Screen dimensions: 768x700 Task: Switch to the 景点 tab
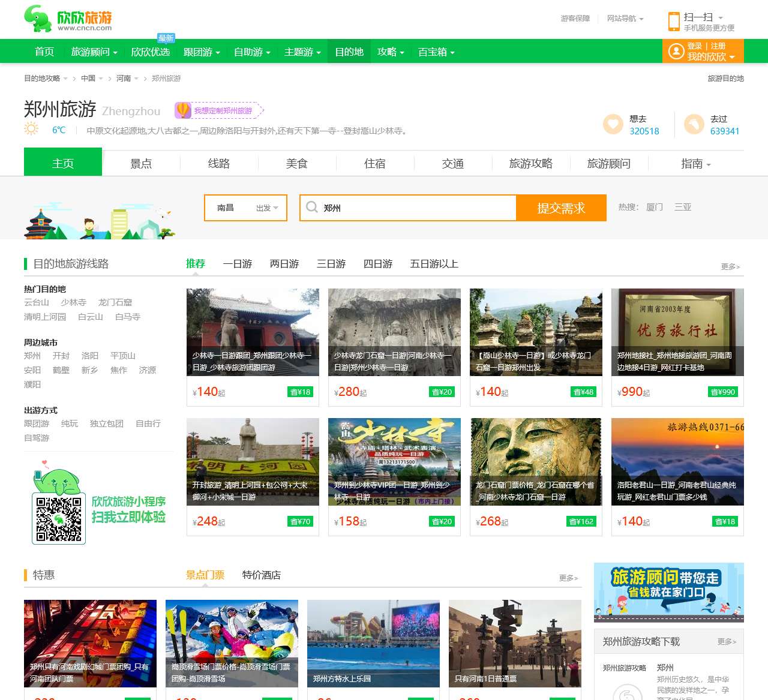(141, 164)
